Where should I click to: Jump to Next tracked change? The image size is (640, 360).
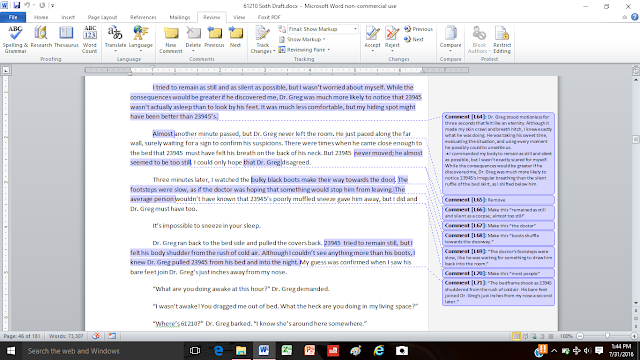pyautogui.click(x=414, y=39)
